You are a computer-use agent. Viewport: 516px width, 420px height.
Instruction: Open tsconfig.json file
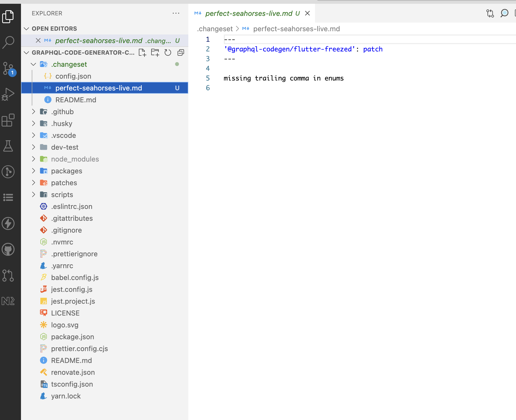(105, 384)
